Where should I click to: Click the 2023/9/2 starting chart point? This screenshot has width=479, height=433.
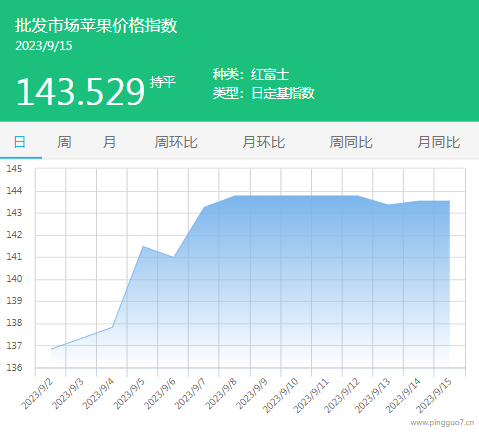click(x=51, y=349)
